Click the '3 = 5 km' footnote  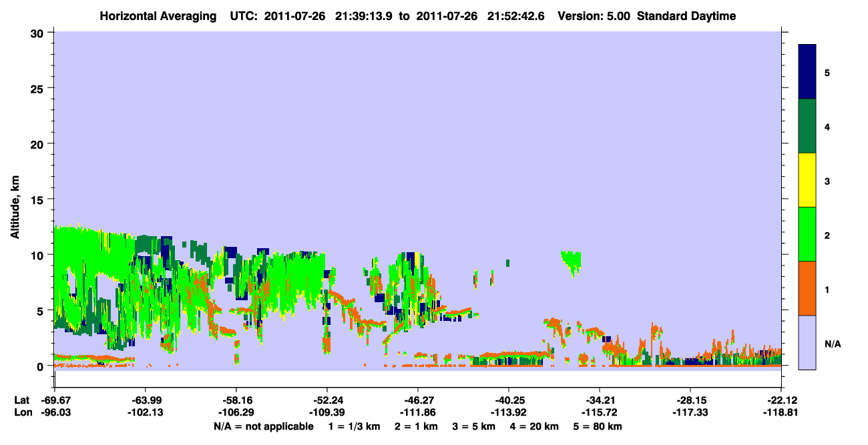[474, 426]
